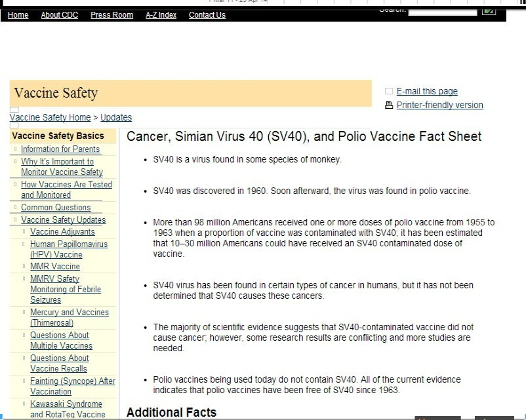The width and height of the screenshot is (526, 420).
Task: Open E-mail this page link
Action: [x=427, y=91]
